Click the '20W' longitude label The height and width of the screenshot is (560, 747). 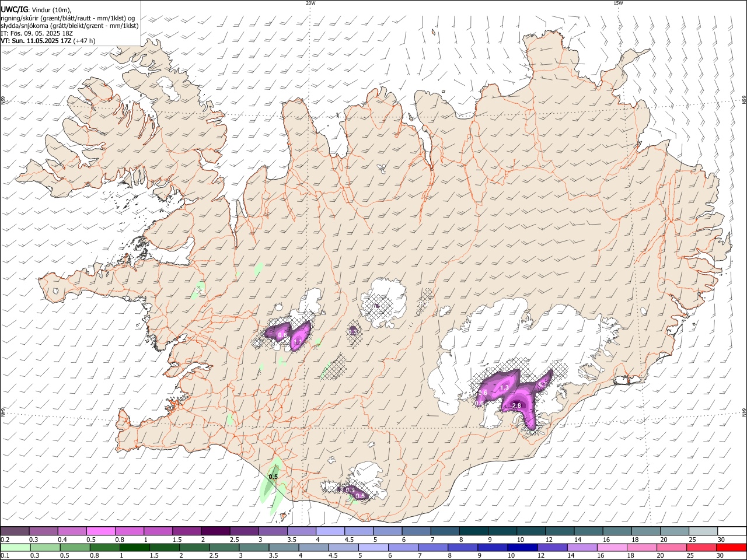pos(310,3)
